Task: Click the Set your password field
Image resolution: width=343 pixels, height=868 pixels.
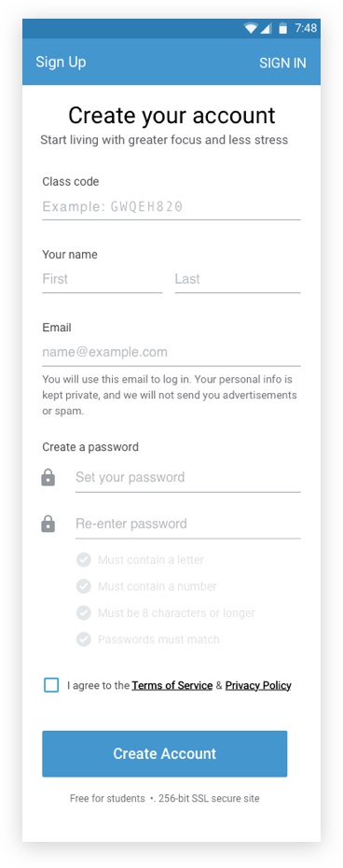Action: (188, 477)
